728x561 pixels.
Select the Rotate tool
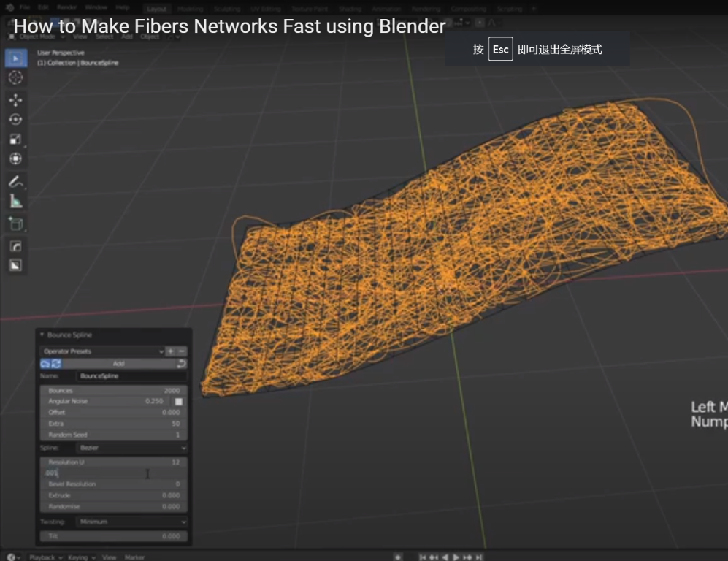[16, 119]
